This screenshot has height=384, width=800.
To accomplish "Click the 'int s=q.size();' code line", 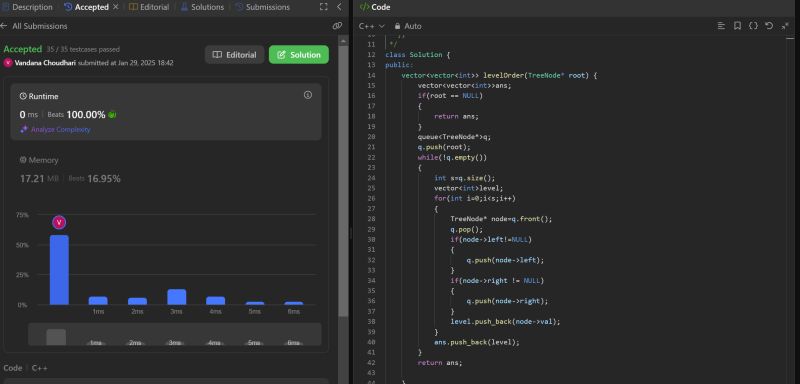I will pos(464,178).
